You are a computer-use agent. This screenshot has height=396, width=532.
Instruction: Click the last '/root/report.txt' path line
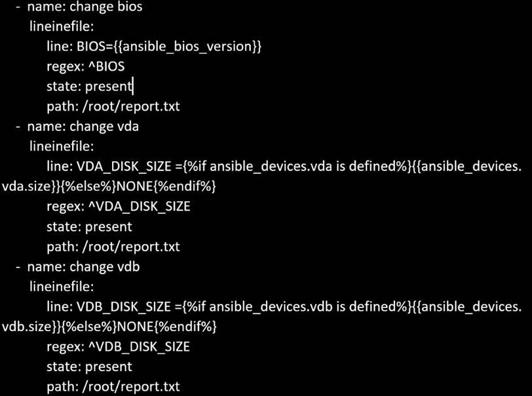tap(113, 387)
